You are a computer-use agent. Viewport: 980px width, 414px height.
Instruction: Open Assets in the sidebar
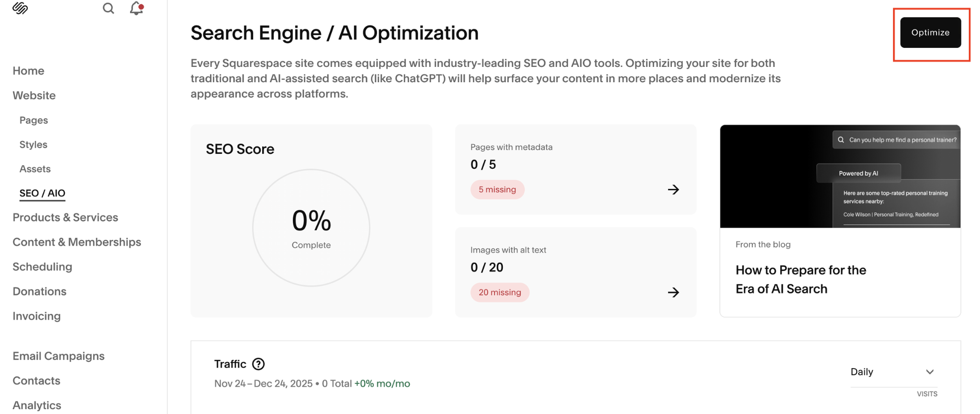tap(35, 169)
